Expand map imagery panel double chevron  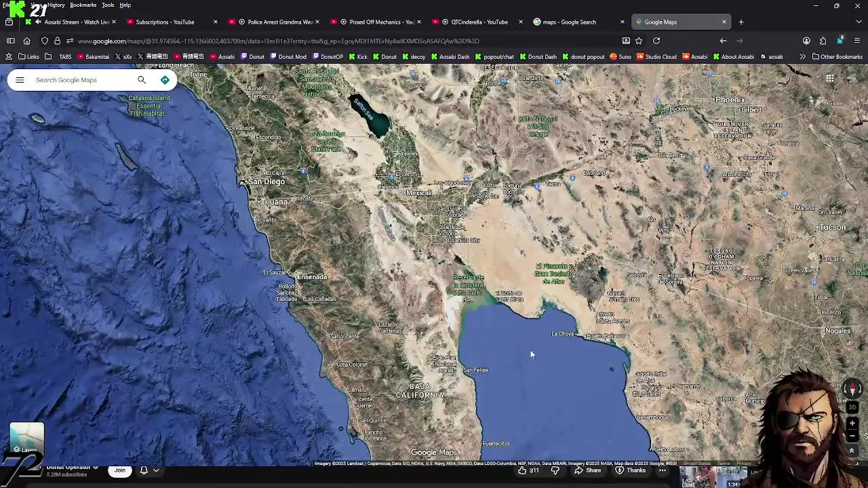(852, 450)
